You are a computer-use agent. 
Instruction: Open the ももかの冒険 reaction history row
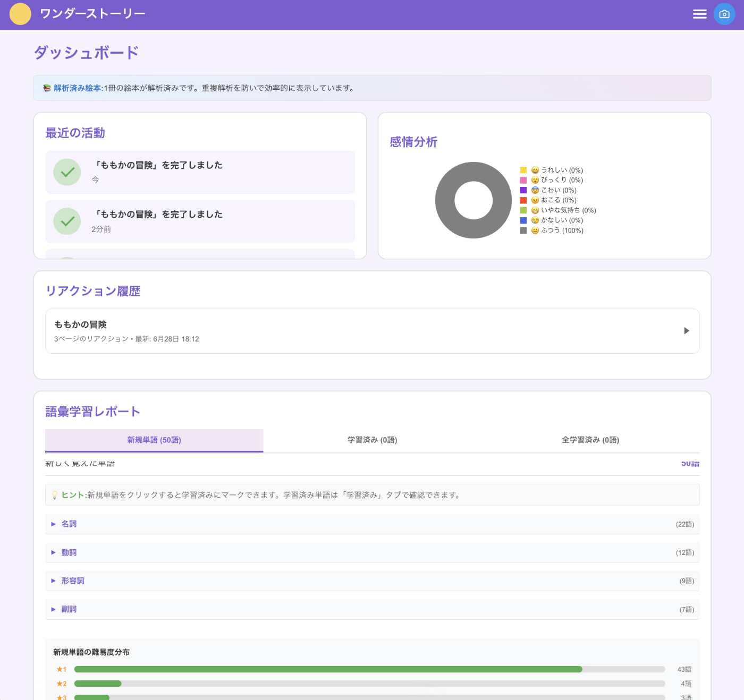(372, 331)
